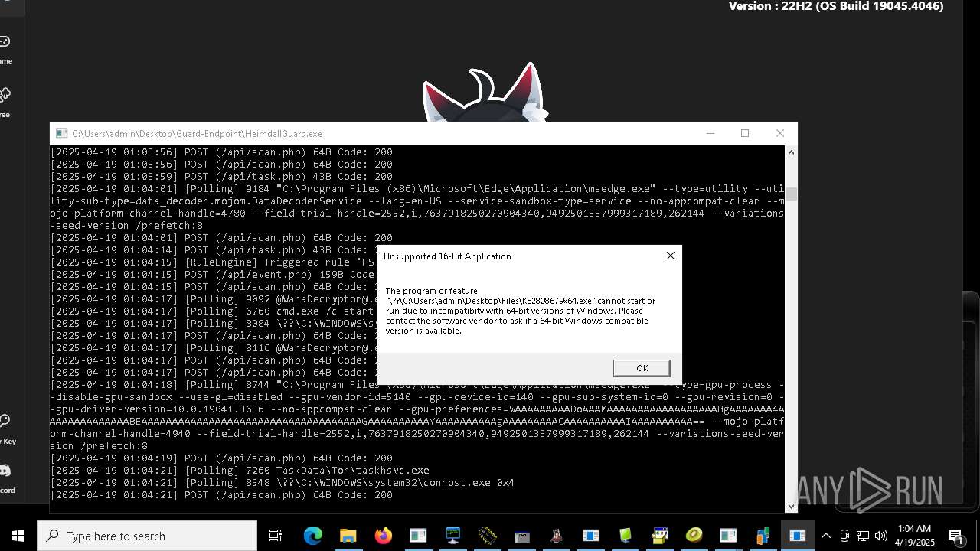
Task: Click the HeimdallGuard console title bar icon
Action: coord(61,133)
